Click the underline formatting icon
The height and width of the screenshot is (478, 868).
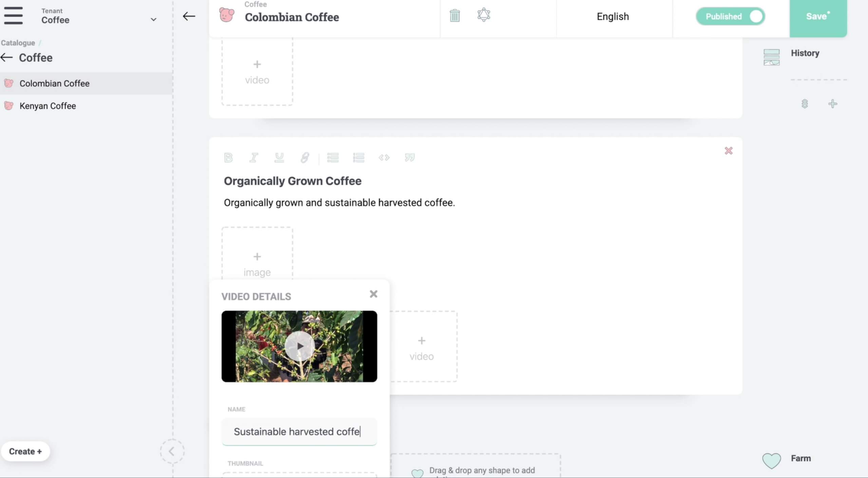279,158
